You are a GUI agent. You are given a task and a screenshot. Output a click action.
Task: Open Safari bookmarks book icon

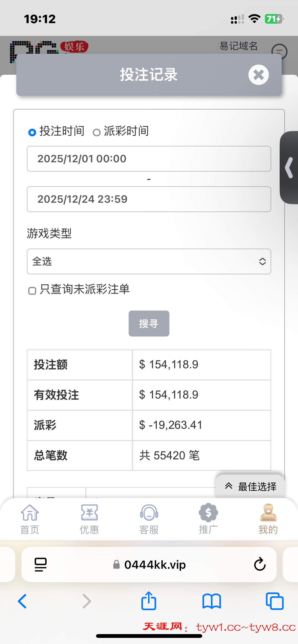(212, 601)
